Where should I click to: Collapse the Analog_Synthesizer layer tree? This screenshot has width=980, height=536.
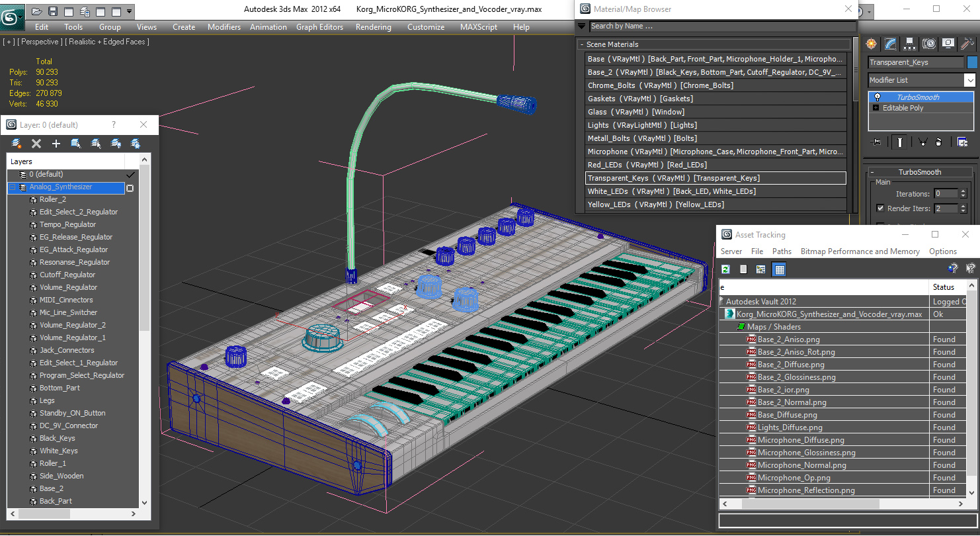[x=12, y=187]
